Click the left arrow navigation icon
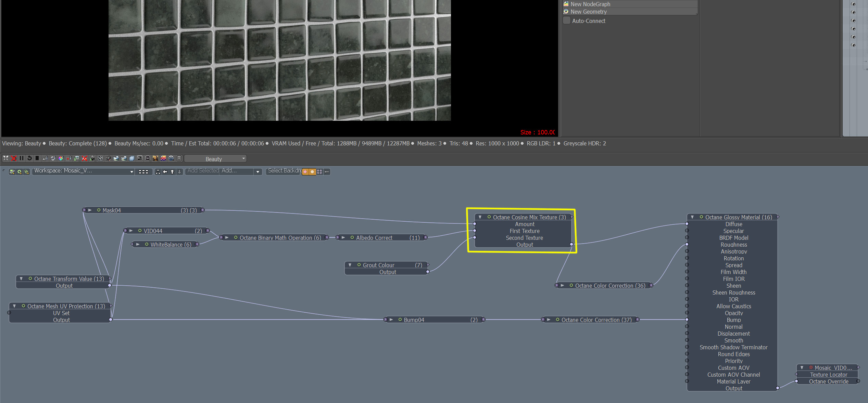The height and width of the screenshot is (403, 868). (x=165, y=172)
